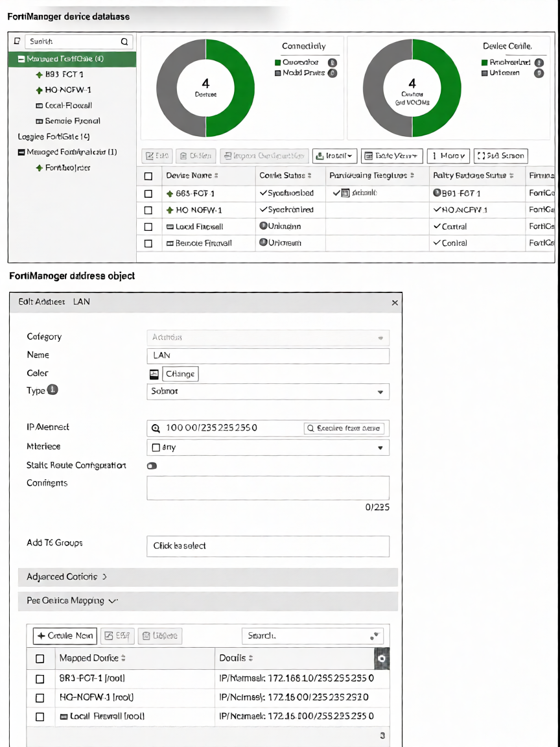Click the Edit toolbar button
This screenshot has height=747, width=560.
point(157,156)
